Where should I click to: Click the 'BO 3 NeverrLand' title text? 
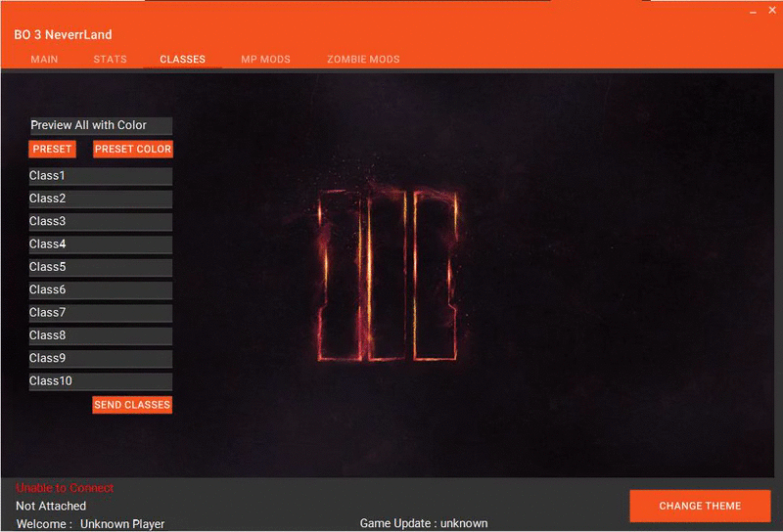63,34
